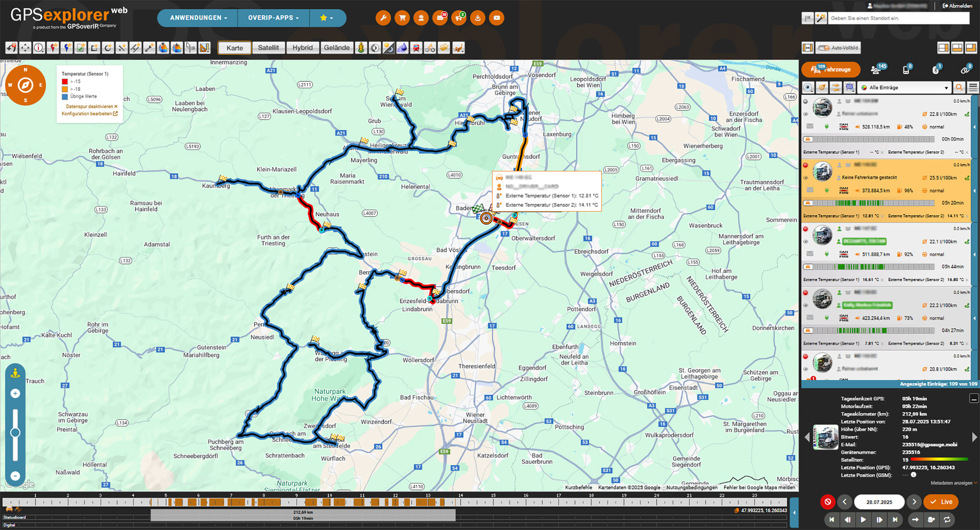The height and width of the screenshot is (530, 980).
Task: Click the public transit train icon
Action: (x=416, y=48)
